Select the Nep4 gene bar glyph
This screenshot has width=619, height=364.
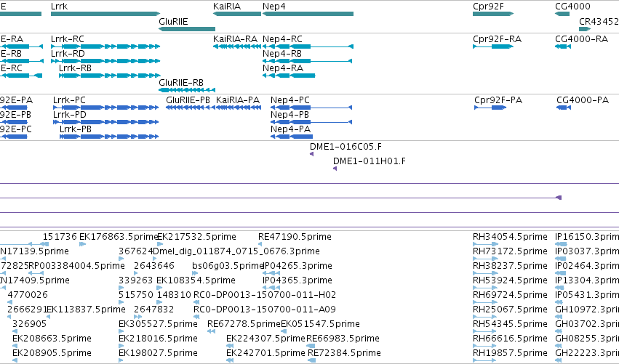(308, 14)
